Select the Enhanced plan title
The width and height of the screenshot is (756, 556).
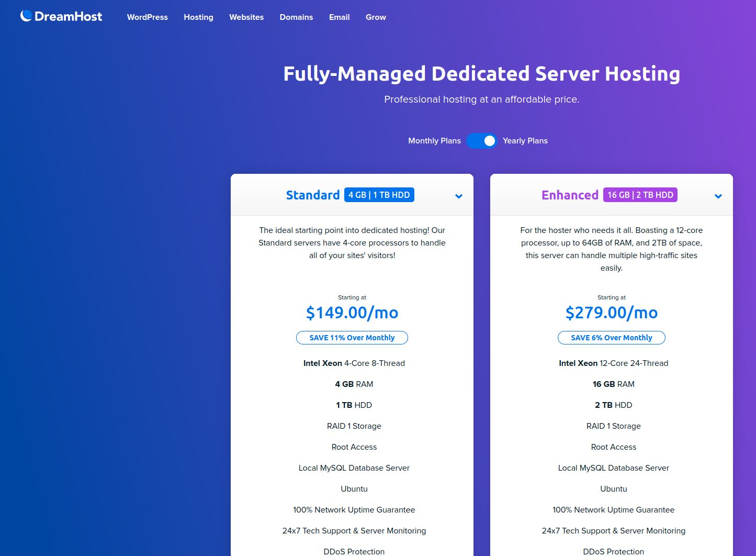click(x=570, y=195)
